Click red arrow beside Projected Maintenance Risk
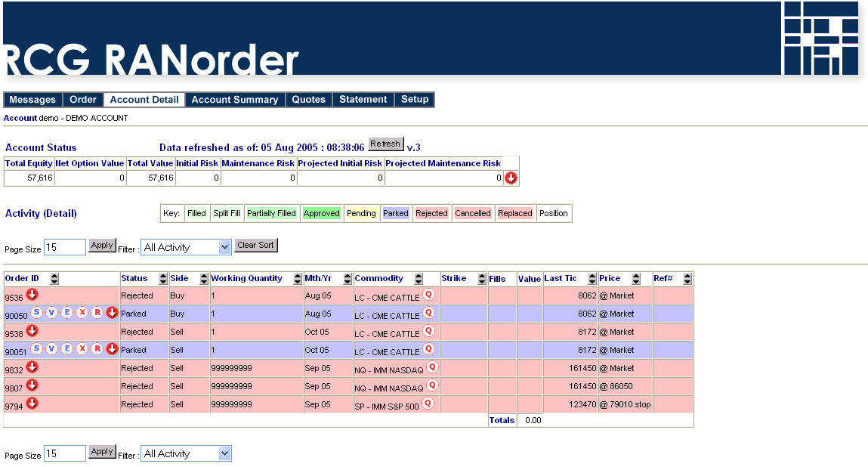The height and width of the screenshot is (467, 868). click(x=511, y=178)
